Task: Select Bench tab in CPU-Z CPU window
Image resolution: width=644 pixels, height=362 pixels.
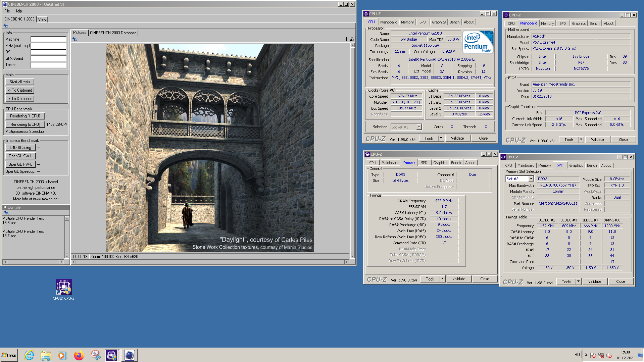Action: point(455,22)
